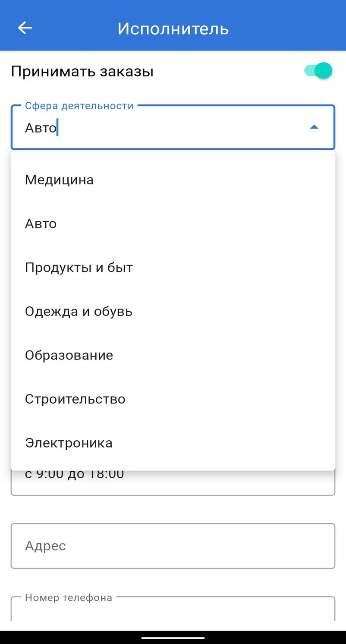
Task: Pick Одежда и обувь option
Action: coord(173,312)
